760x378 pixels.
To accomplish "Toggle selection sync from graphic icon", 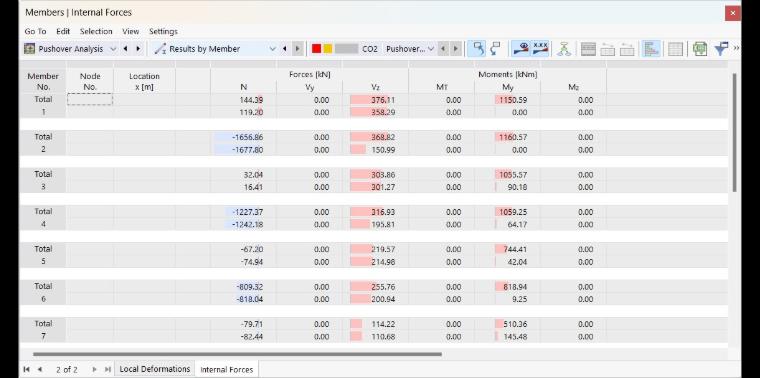I will tap(478, 49).
